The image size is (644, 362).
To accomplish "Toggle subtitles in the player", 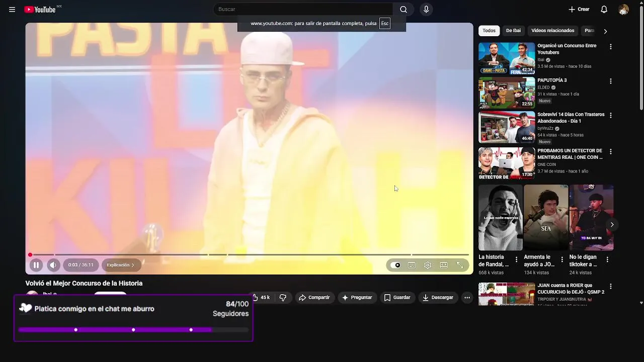I will pos(412,265).
